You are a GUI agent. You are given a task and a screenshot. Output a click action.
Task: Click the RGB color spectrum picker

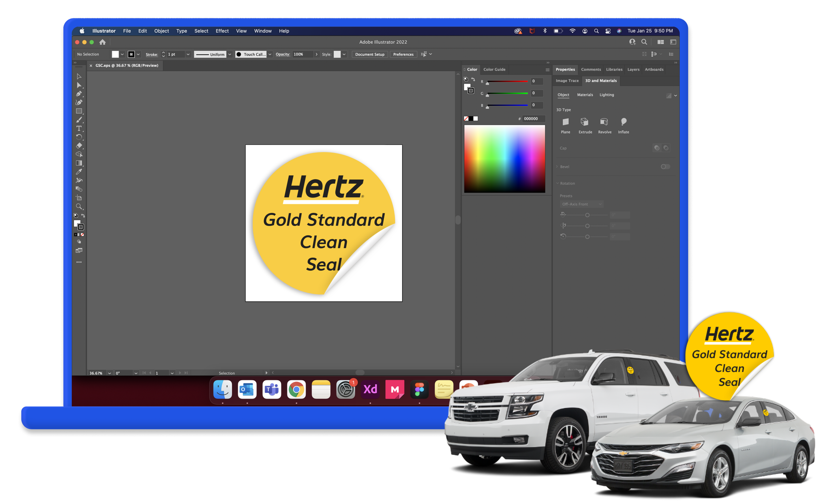coord(505,159)
